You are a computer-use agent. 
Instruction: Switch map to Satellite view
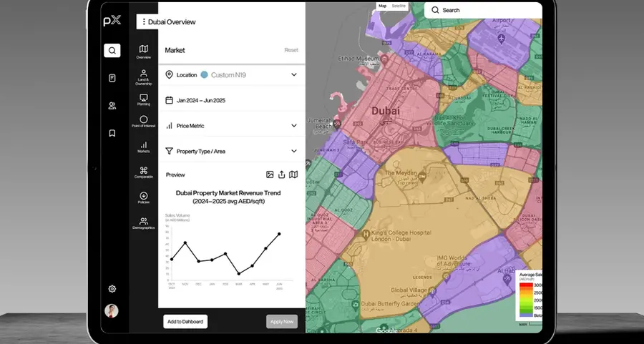pyautogui.click(x=399, y=6)
